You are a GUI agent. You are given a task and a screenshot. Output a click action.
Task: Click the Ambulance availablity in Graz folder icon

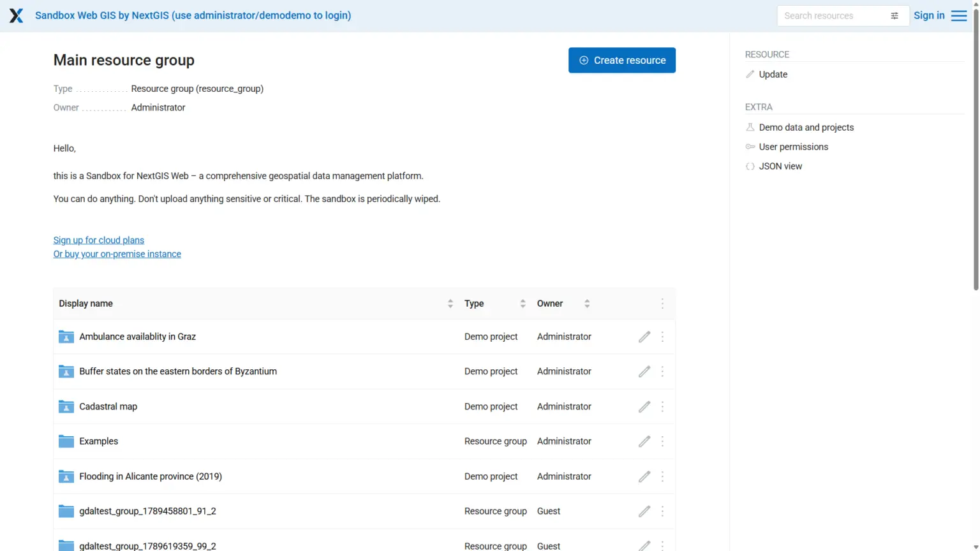(x=66, y=337)
